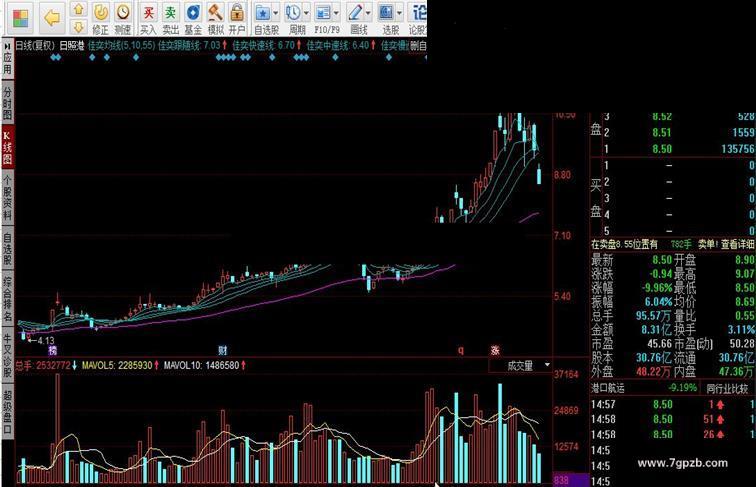Click the 换手 3.11% value
Screen dimensions: 756x487
tap(741, 330)
